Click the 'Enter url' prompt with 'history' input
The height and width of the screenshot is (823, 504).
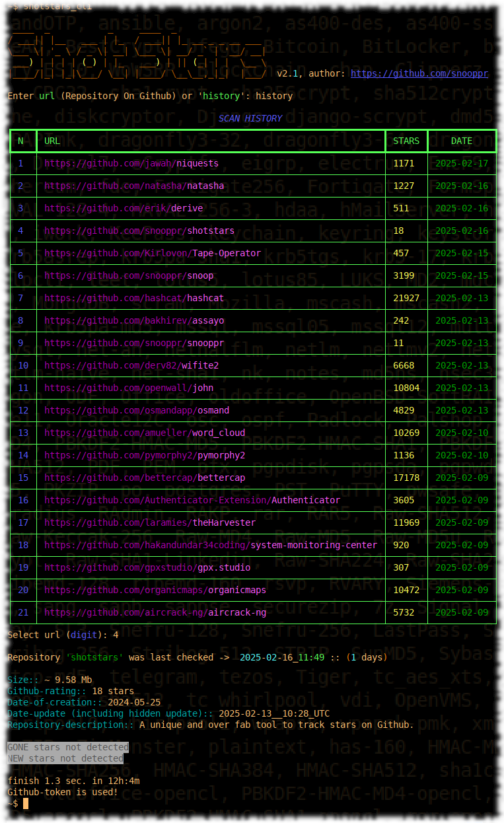click(150, 96)
